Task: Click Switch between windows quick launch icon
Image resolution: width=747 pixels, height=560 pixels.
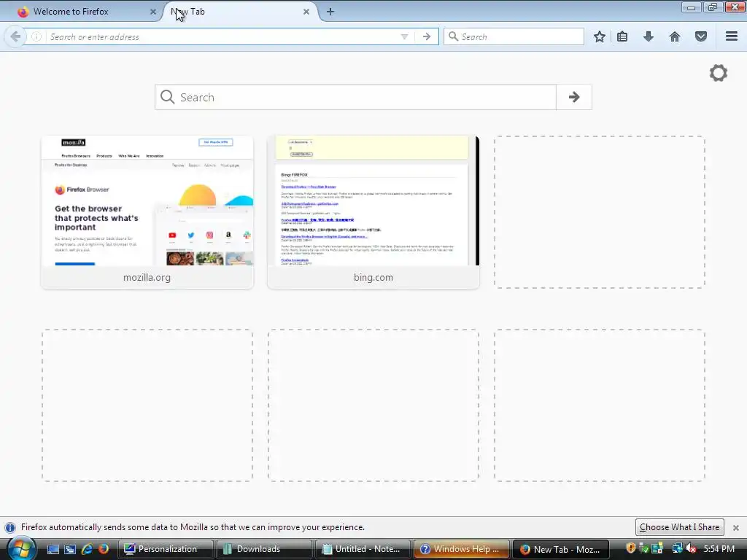Action: coord(70,550)
